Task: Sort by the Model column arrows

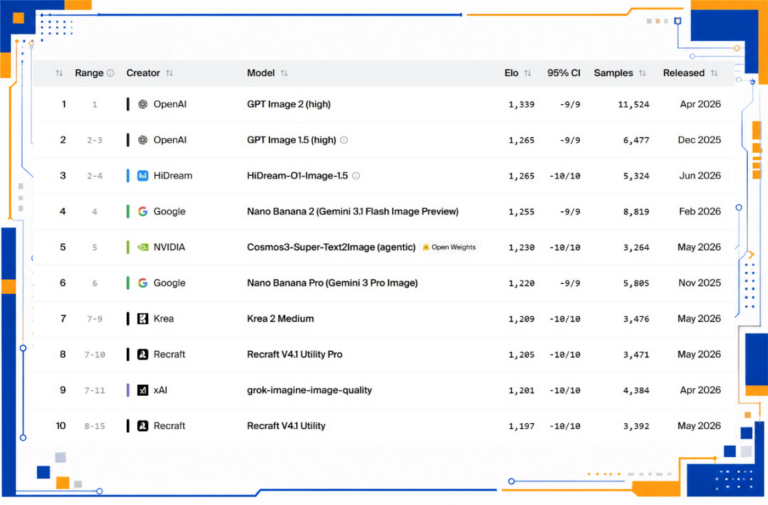Action: click(x=284, y=73)
